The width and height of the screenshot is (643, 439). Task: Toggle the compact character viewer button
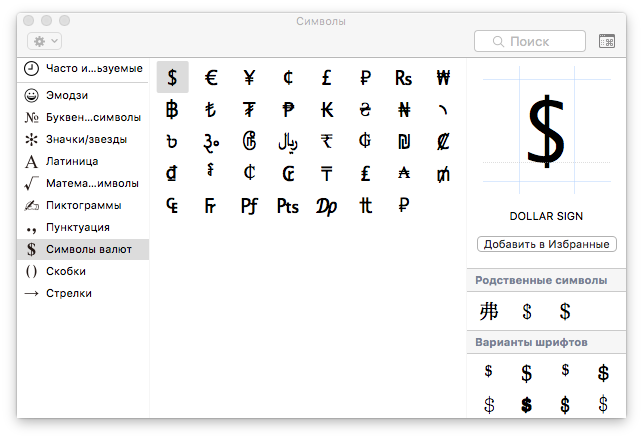click(607, 41)
